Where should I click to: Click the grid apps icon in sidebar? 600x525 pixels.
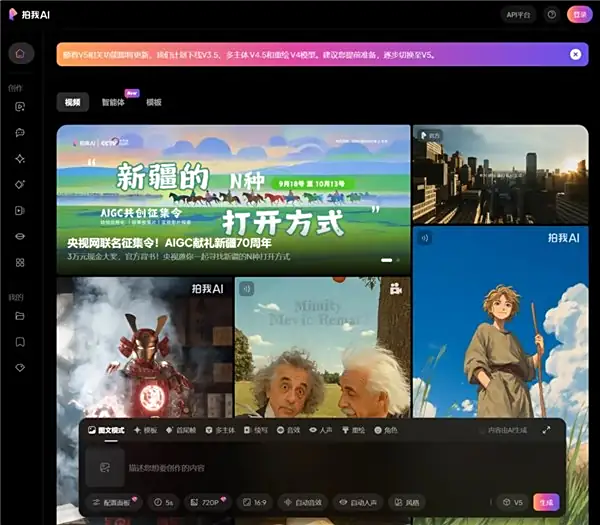[x=20, y=262]
